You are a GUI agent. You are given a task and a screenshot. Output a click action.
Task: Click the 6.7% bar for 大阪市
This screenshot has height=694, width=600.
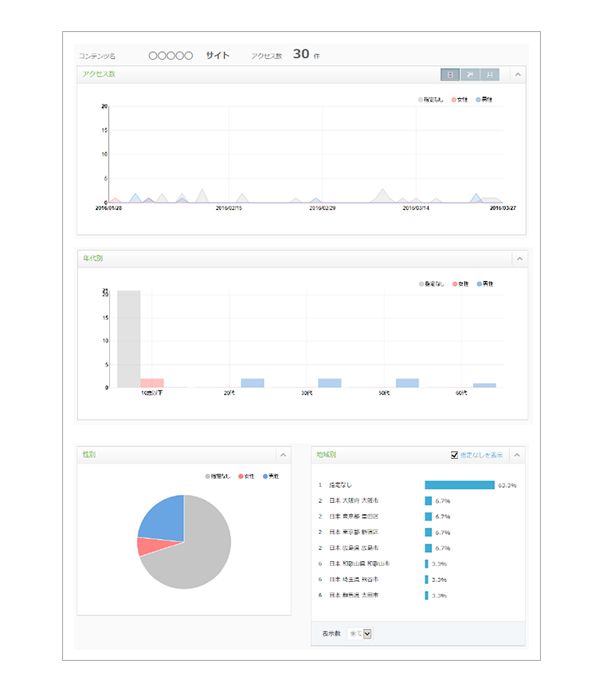pyautogui.click(x=428, y=501)
